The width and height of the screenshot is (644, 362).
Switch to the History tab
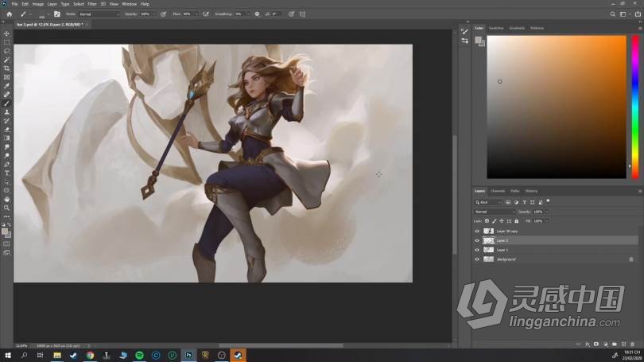click(x=531, y=191)
